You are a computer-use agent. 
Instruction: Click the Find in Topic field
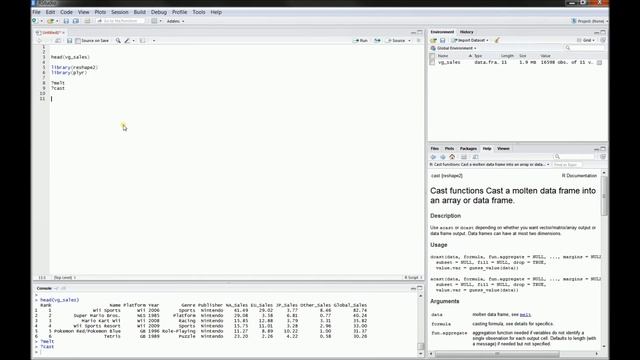567,164
